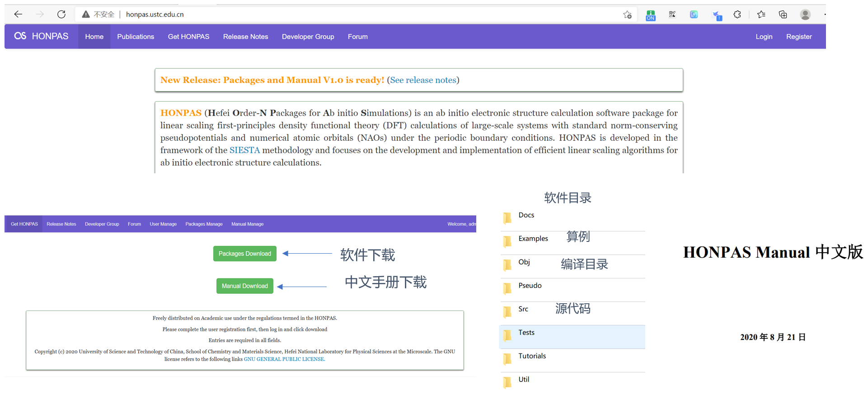The width and height of the screenshot is (868, 394).
Task: Open Forum in lower navbar
Action: click(x=134, y=224)
